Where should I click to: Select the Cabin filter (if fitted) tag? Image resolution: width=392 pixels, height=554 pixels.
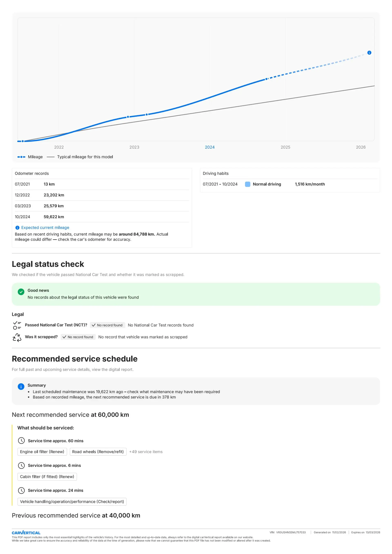click(47, 477)
